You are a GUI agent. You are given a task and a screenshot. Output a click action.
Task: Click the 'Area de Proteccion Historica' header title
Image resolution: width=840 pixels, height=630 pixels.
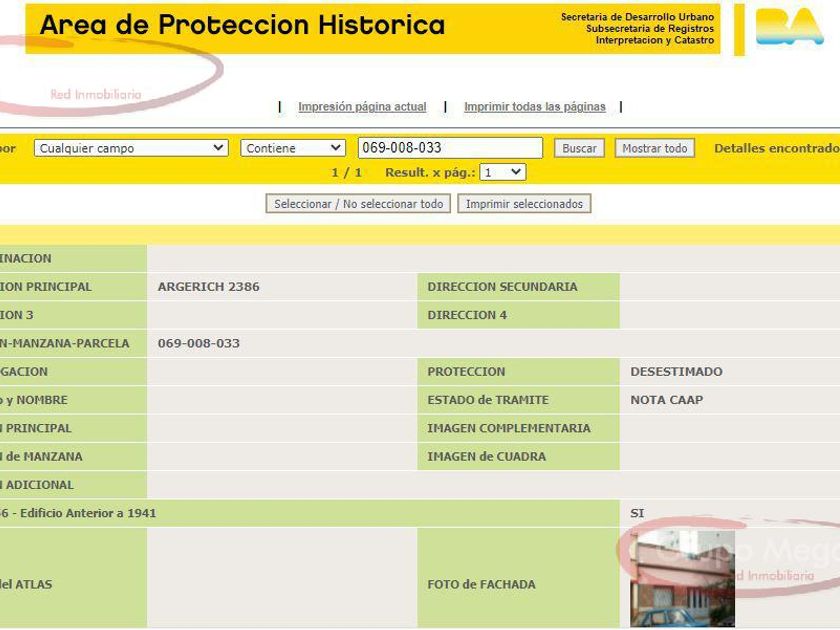point(242,25)
